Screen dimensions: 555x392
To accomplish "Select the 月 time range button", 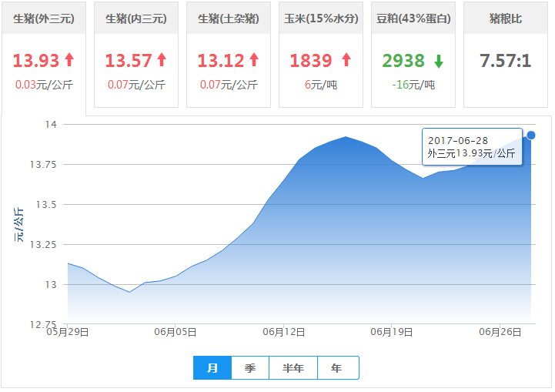I will click(x=212, y=368).
